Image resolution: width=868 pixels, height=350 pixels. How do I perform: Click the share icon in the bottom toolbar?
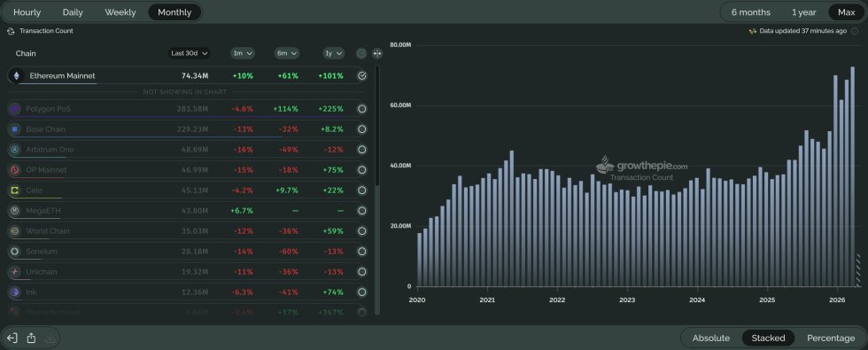click(32, 338)
